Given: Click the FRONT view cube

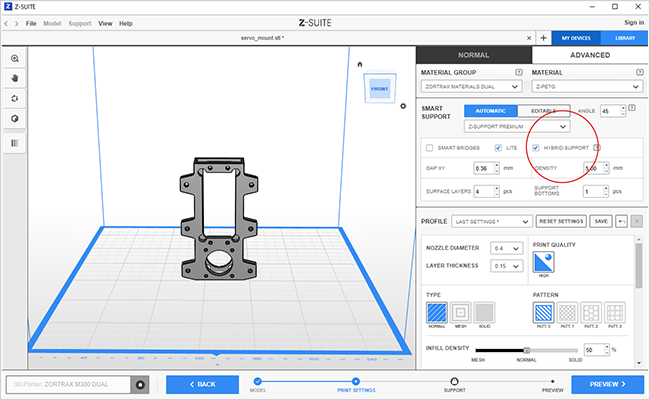Looking at the screenshot, I should (380, 88).
